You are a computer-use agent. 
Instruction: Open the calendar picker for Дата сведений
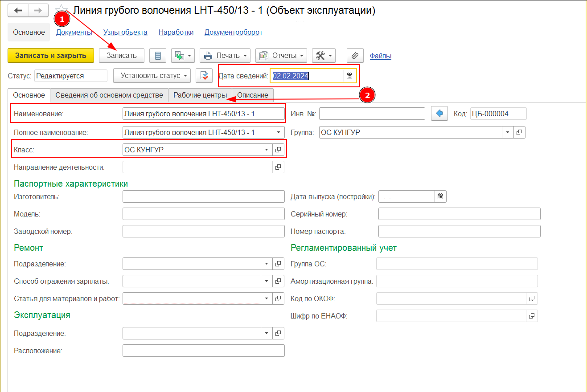(349, 76)
